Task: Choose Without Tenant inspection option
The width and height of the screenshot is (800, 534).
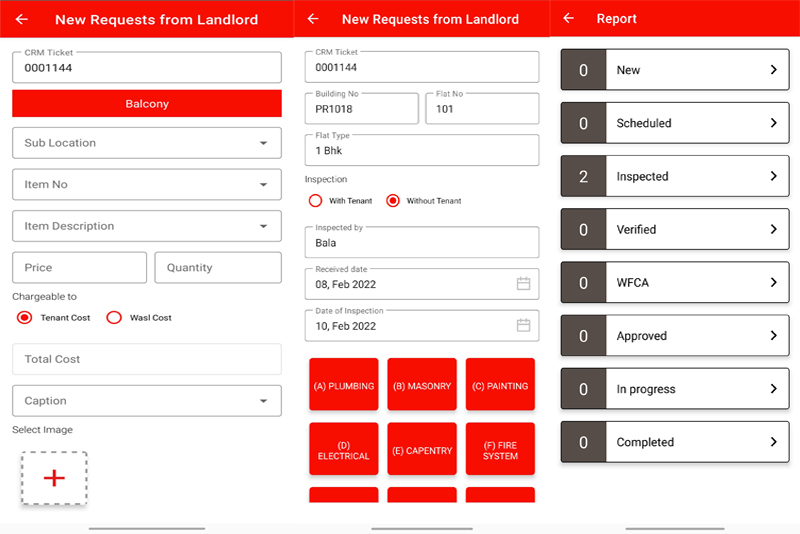Action: [393, 201]
